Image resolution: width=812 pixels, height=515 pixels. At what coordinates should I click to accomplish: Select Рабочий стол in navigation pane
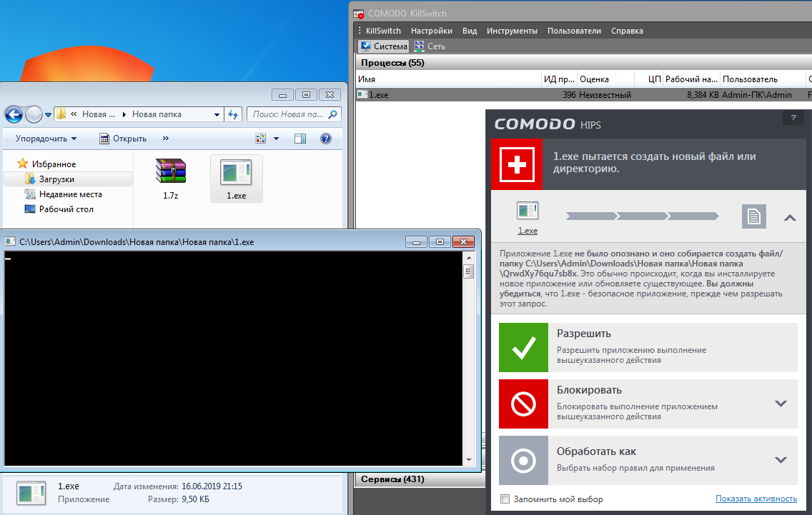pos(59,209)
